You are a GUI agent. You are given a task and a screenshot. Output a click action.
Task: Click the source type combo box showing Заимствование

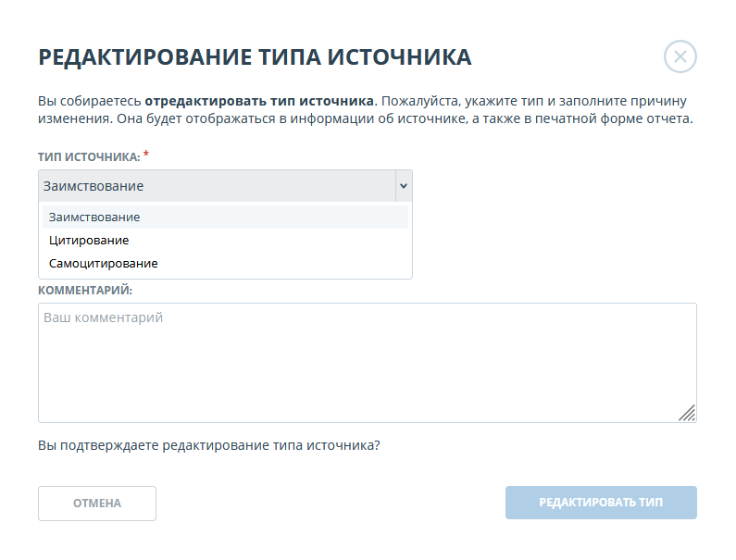tap(217, 186)
